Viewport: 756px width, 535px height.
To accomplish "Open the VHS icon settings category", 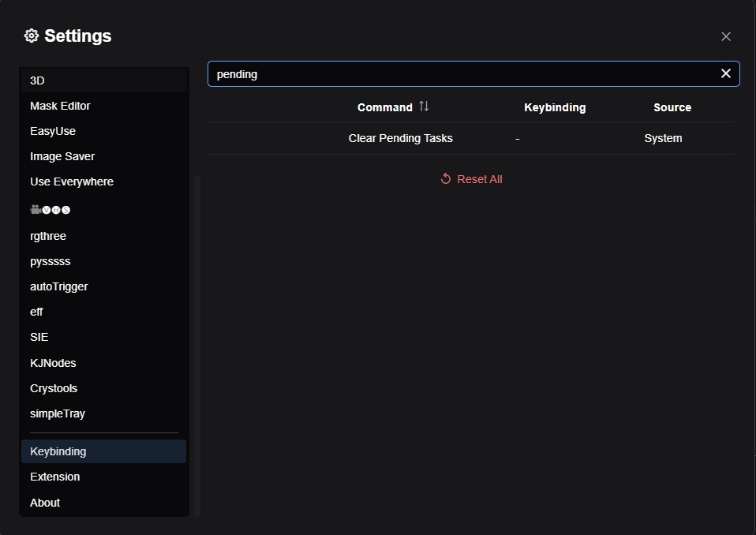I will click(103, 210).
